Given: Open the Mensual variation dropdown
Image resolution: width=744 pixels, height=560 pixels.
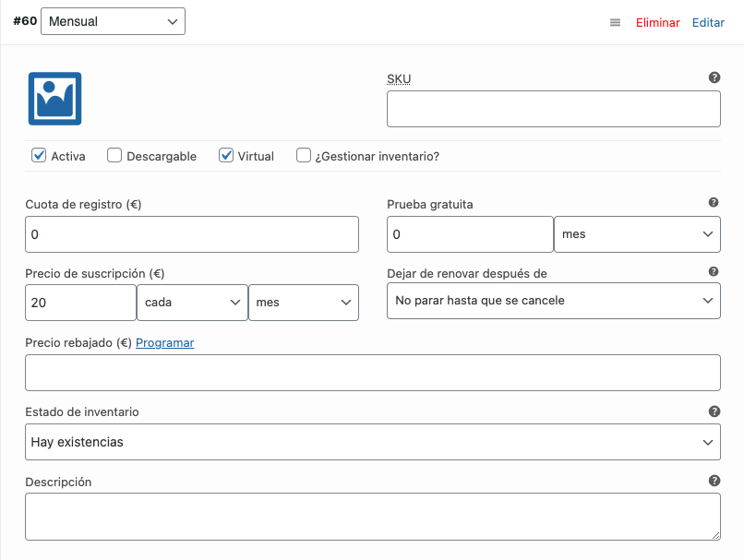Looking at the screenshot, I should [113, 20].
